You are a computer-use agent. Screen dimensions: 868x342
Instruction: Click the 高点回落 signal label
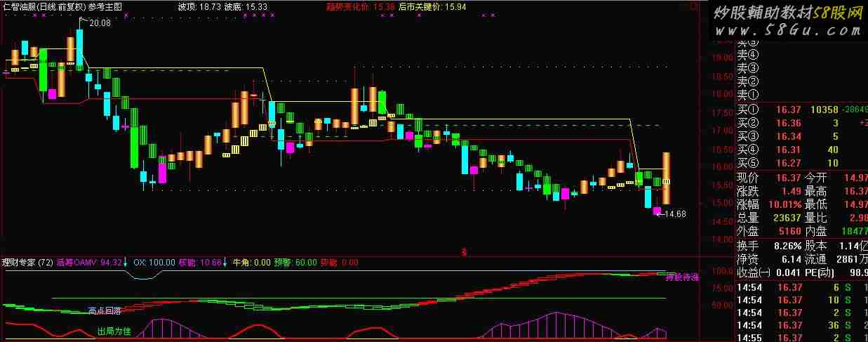coord(105,310)
